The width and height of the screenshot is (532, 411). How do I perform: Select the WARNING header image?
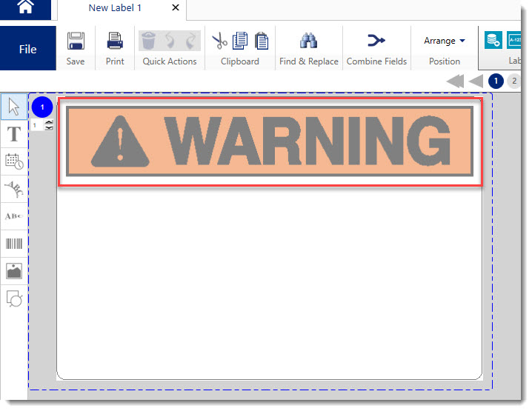tap(270, 141)
